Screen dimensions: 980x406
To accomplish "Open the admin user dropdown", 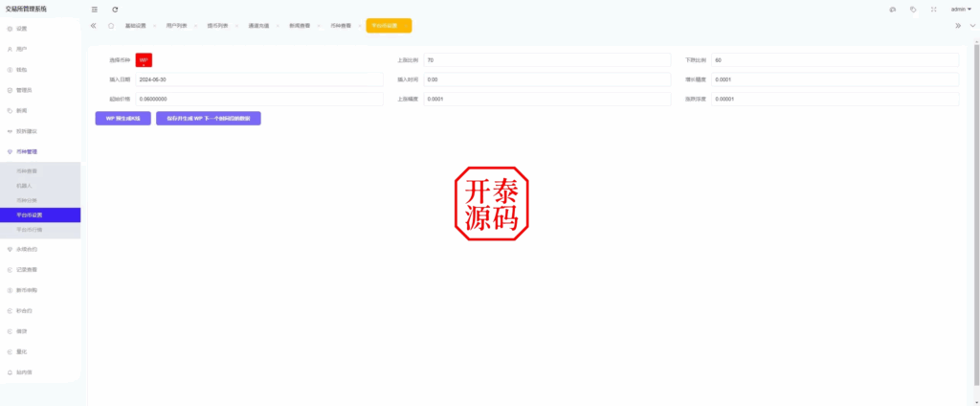I will tap(960, 9).
